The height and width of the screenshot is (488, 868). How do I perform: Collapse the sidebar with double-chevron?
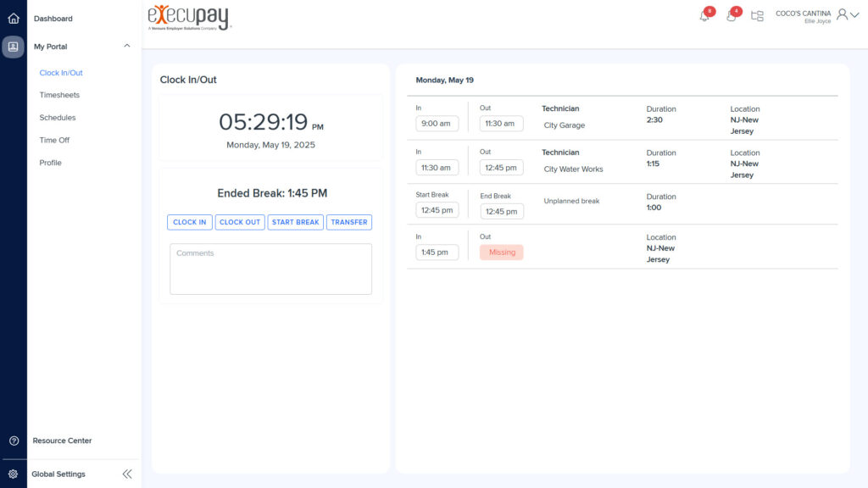[127, 474]
